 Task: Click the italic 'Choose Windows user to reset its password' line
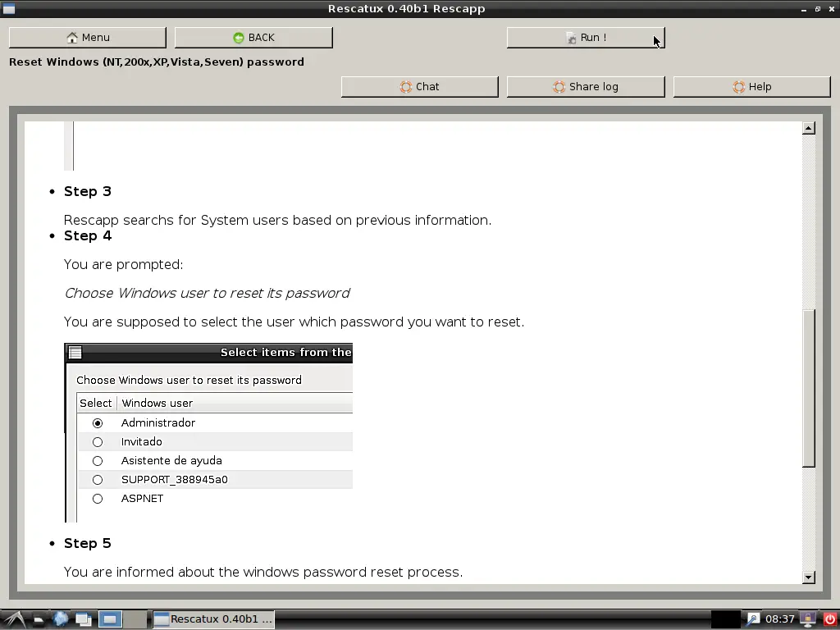tap(207, 293)
